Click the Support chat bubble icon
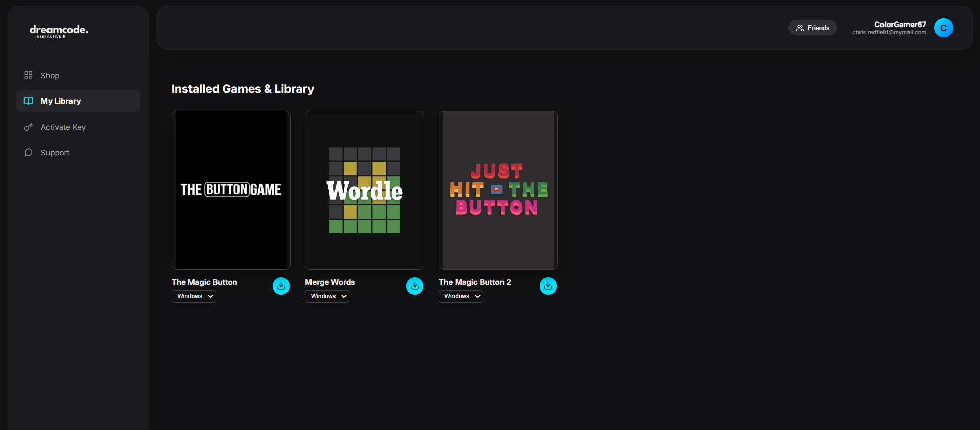 [28, 153]
